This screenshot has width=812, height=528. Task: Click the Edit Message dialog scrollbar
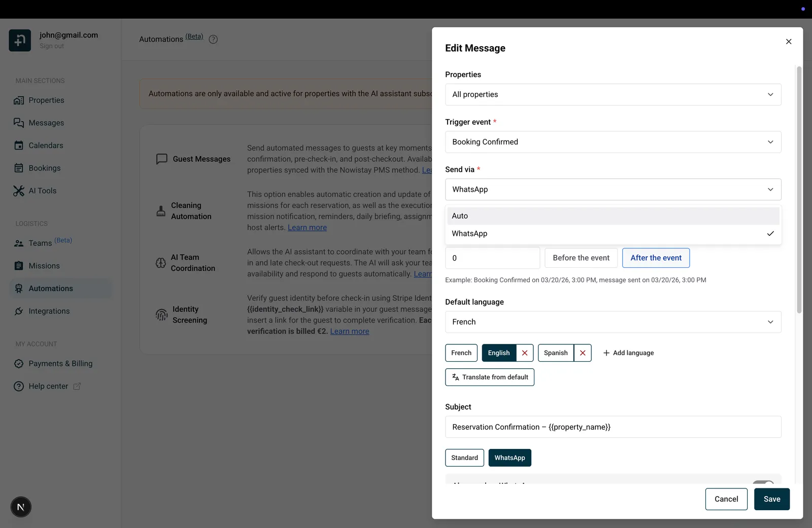click(x=799, y=190)
